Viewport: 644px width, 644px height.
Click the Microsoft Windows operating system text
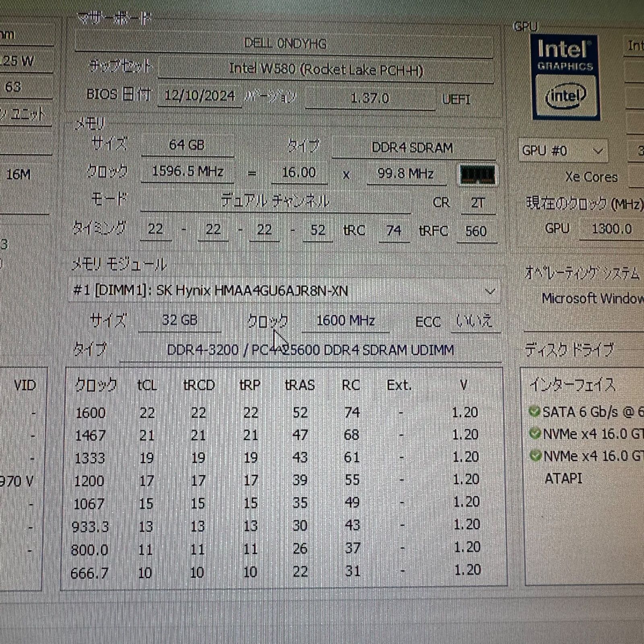[x=593, y=298]
